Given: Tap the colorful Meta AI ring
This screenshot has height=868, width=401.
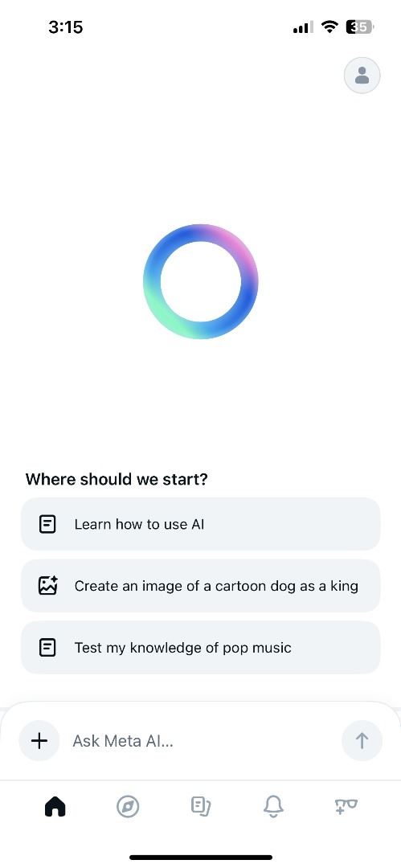Looking at the screenshot, I should point(201,281).
